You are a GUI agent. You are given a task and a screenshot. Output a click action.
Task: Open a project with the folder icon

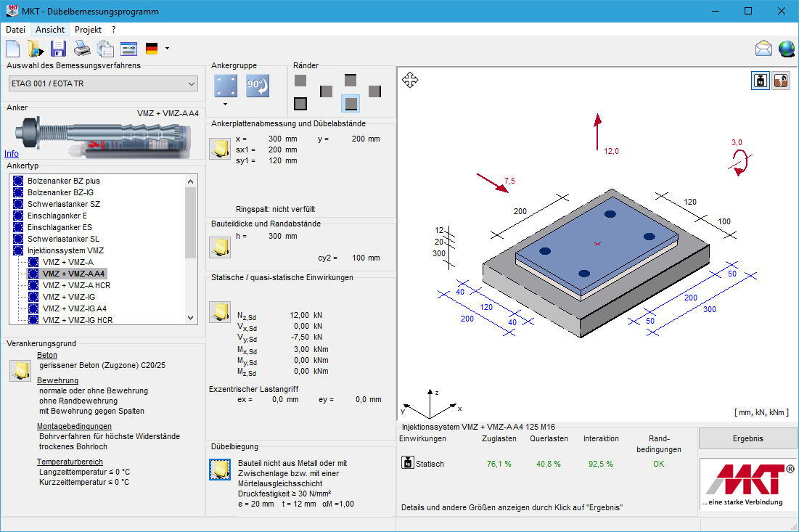[x=36, y=49]
